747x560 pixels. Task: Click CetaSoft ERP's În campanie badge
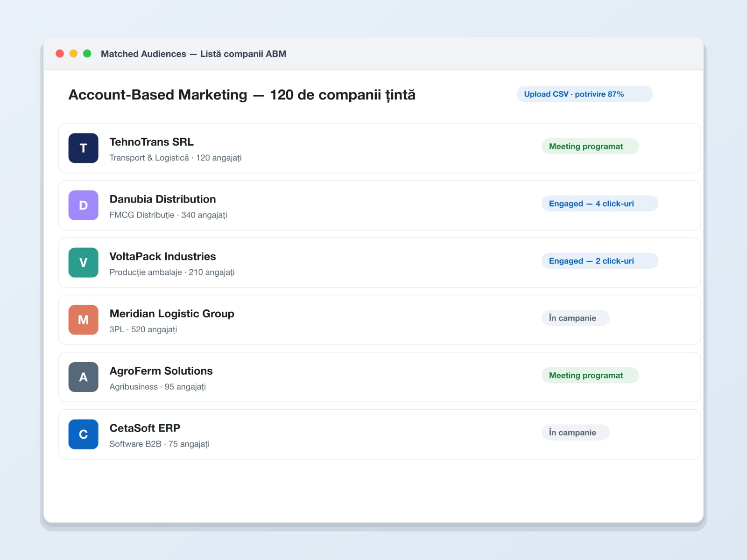[576, 433]
